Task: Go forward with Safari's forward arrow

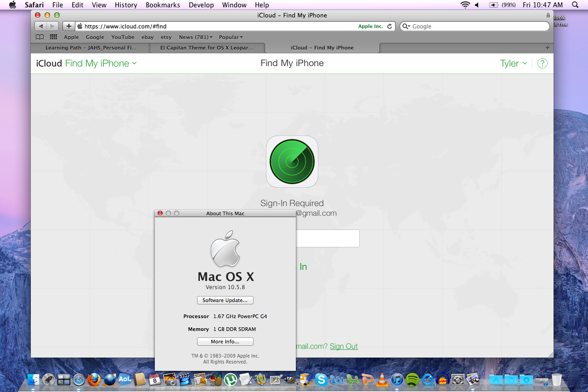Action: (x=53, y=26)
